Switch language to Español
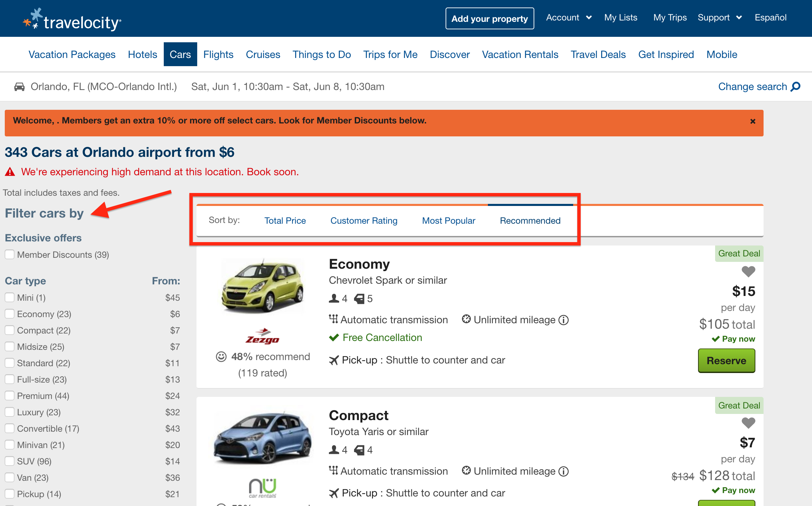 pos(770,17)
